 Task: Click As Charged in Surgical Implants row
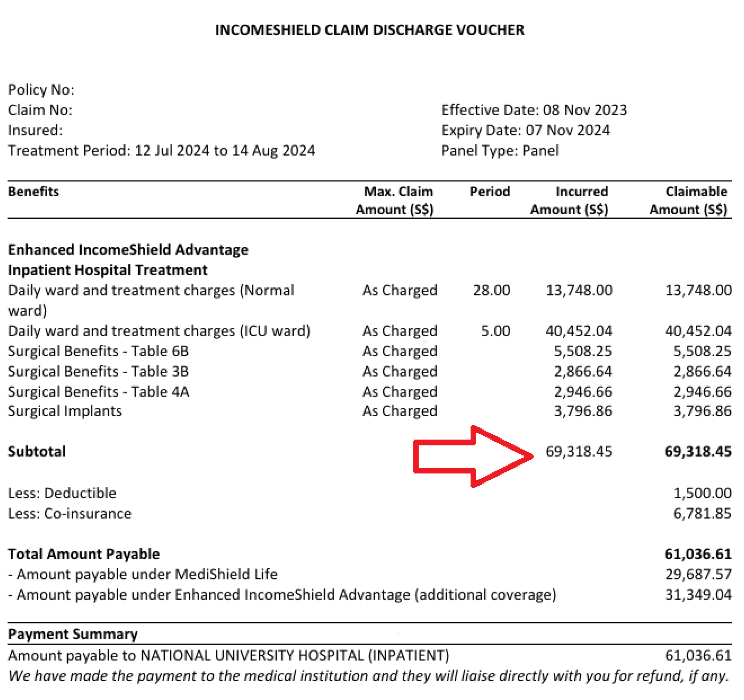(x=400, y=411)
